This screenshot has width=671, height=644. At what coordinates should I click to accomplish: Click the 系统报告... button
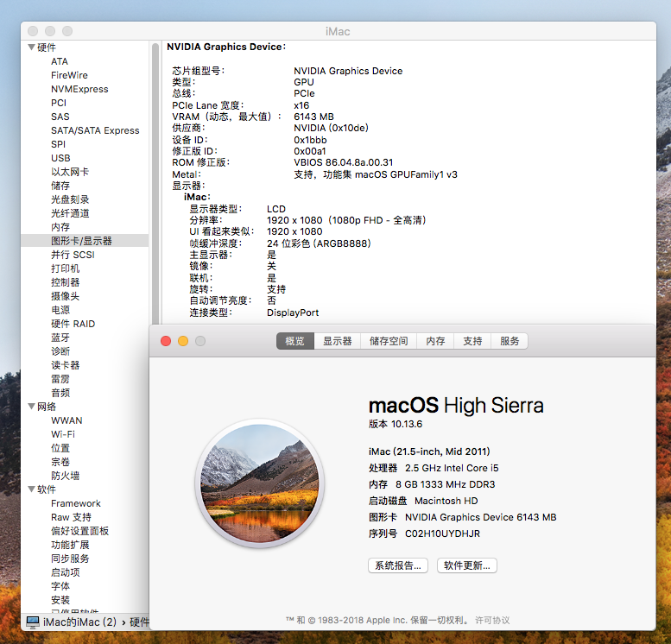point(398,565)
